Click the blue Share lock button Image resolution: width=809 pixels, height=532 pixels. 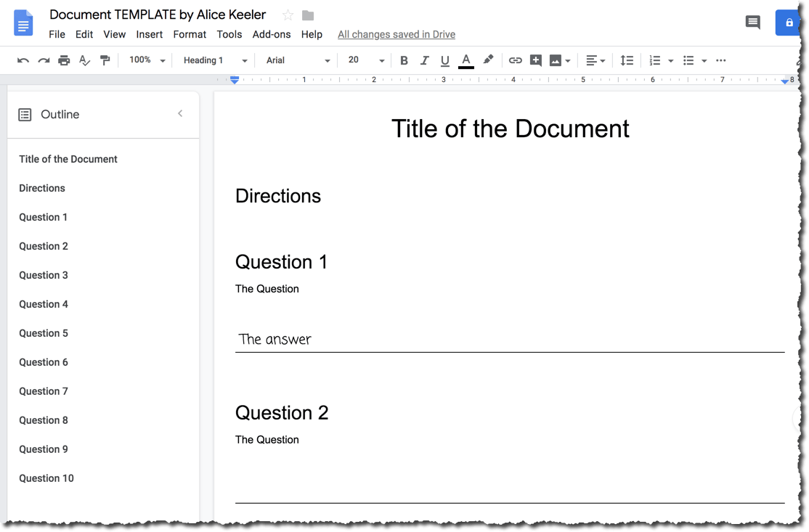pos(788,22)
